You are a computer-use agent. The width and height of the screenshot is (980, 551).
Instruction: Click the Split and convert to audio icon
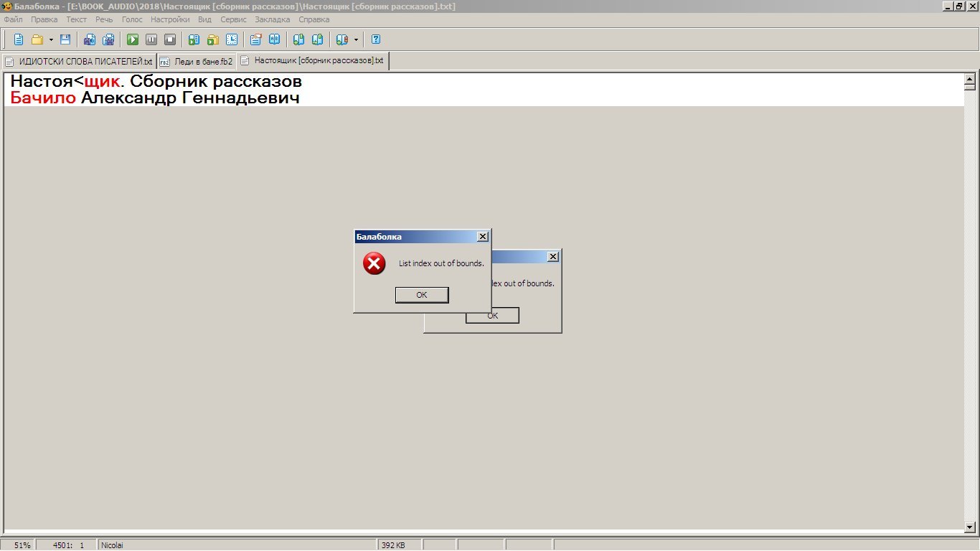tap(108, 39)
